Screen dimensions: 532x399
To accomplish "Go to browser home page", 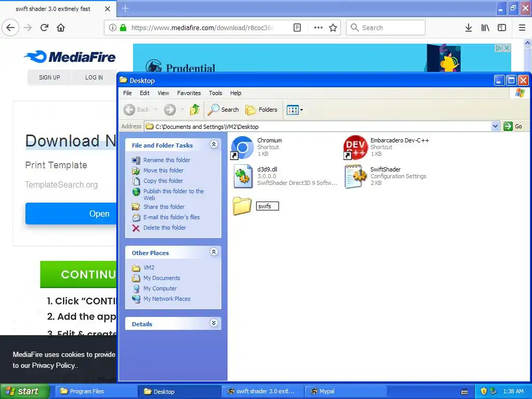I will click(x=61, y=28).
